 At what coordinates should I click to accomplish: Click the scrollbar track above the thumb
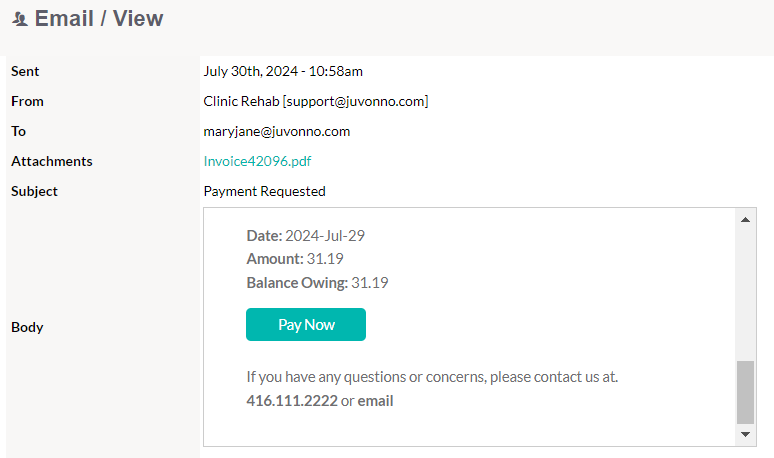tap(745, 295)
